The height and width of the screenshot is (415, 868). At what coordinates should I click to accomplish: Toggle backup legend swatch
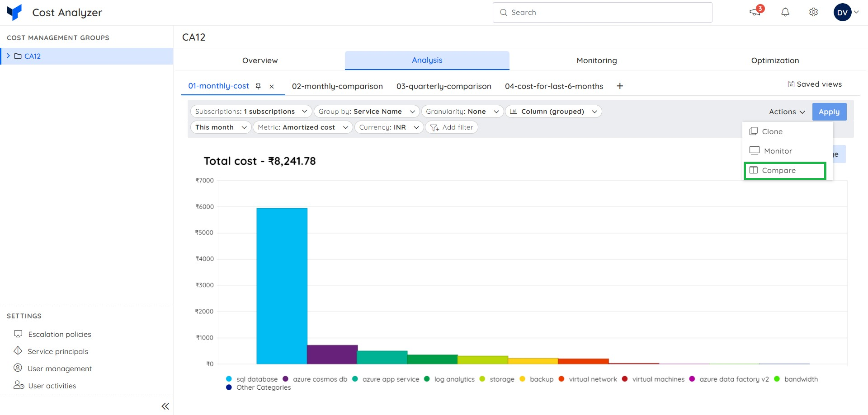[522, 379]
